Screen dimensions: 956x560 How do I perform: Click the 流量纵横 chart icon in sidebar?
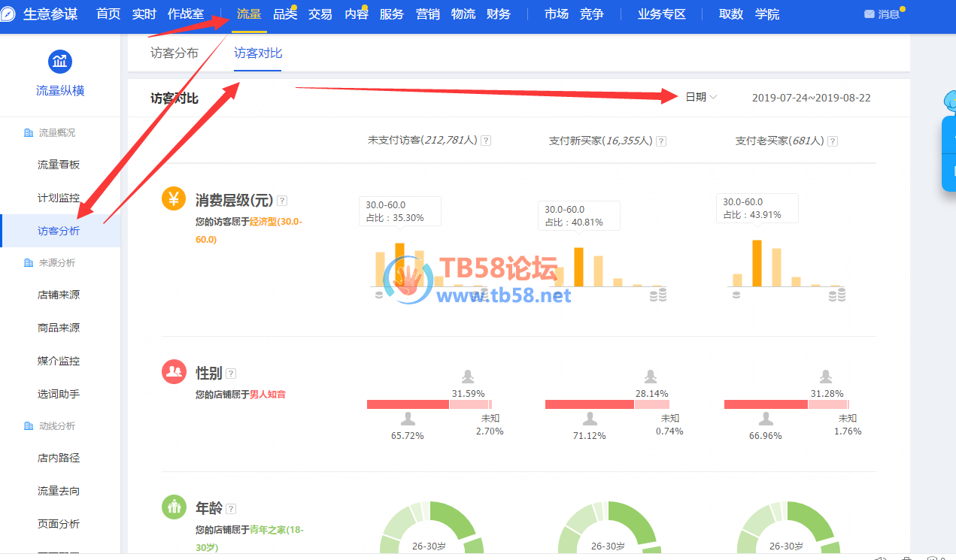tap(59, 61)
